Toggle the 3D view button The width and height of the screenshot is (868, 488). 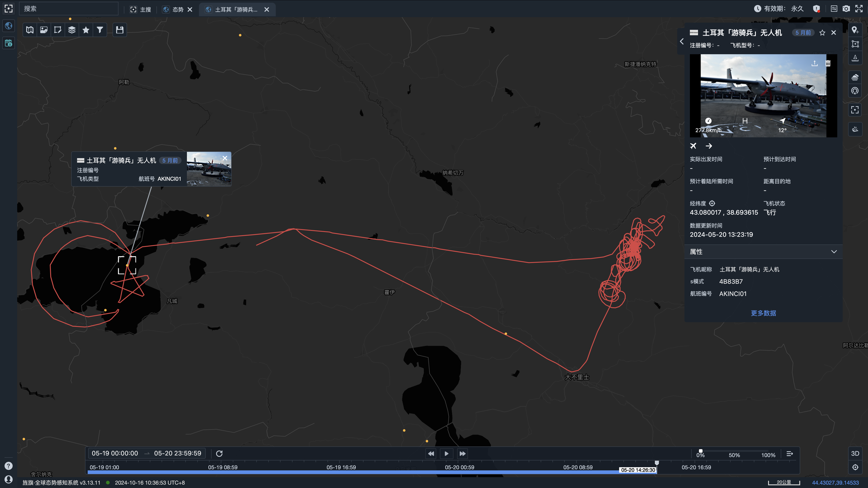click(x=855, y=453)
